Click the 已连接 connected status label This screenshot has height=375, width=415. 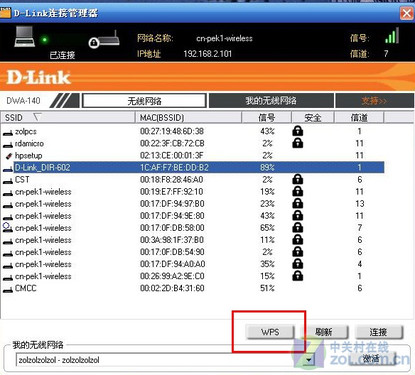62,55
